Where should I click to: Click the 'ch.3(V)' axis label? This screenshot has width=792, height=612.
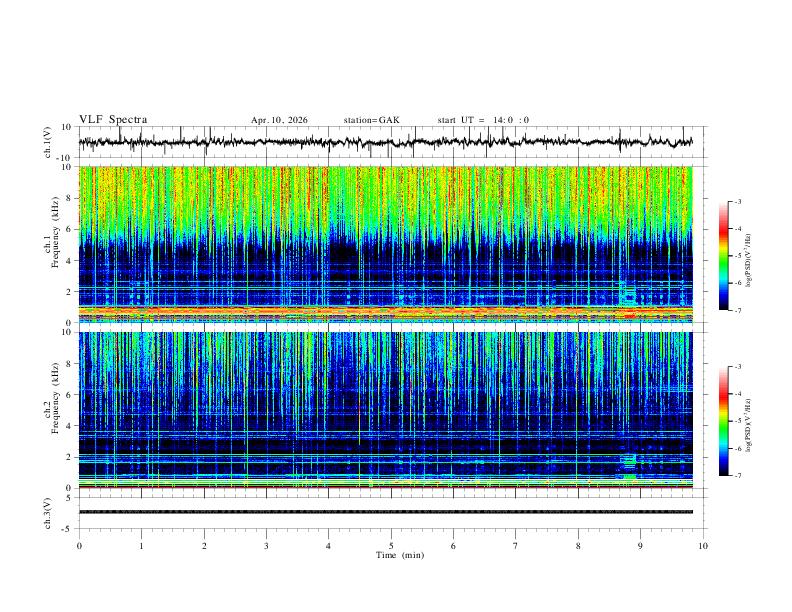(48, 514)
